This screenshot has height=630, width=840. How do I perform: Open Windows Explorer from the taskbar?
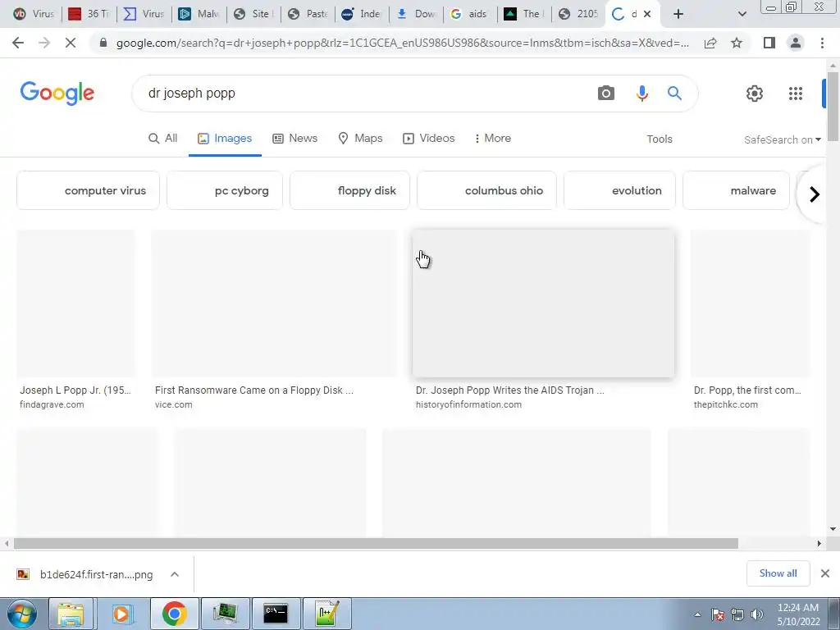71,614
